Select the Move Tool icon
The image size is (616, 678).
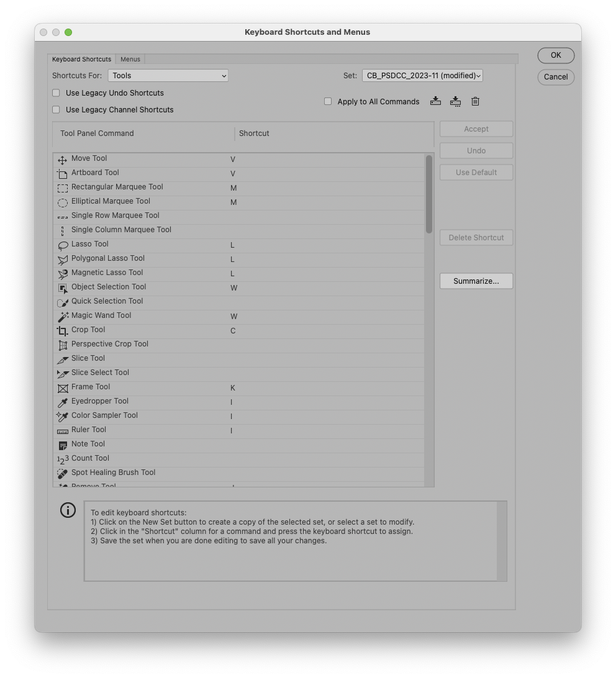coord(62,160)
